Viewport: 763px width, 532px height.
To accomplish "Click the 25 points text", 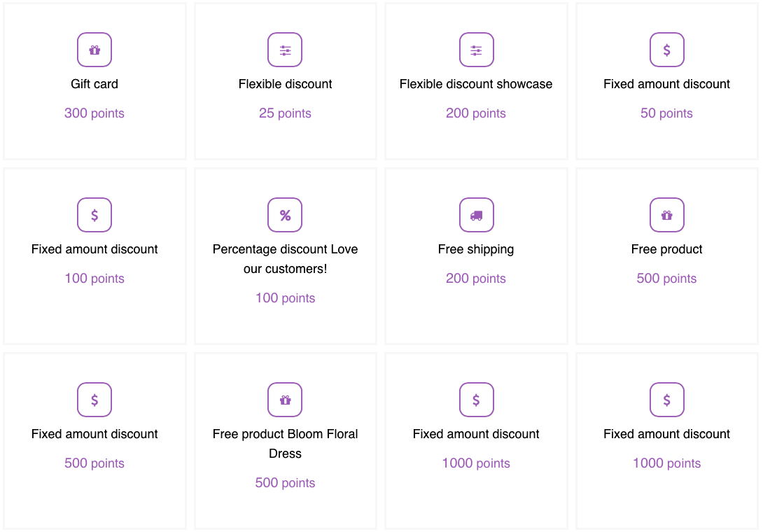I will pos(285,113).
